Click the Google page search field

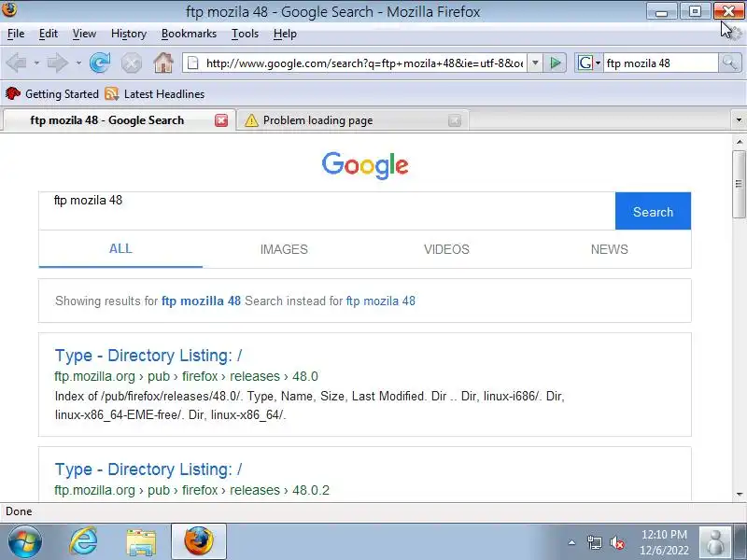tap(327, 211)
